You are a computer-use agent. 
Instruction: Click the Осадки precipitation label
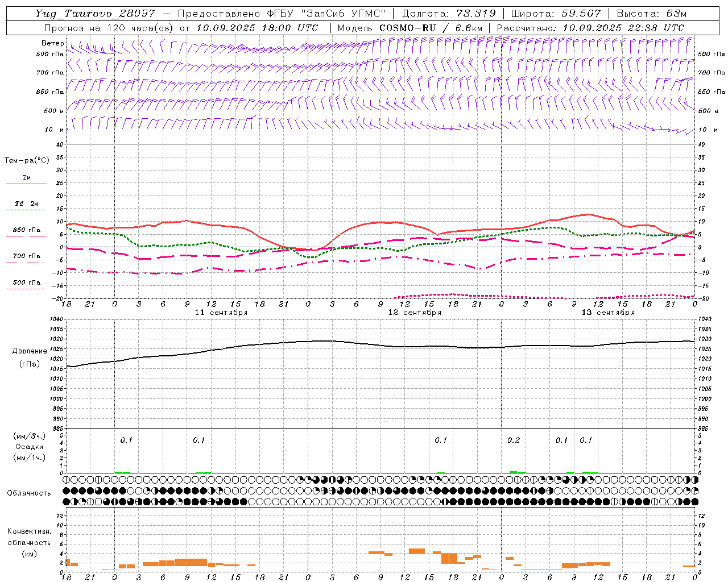coord(30,447)
